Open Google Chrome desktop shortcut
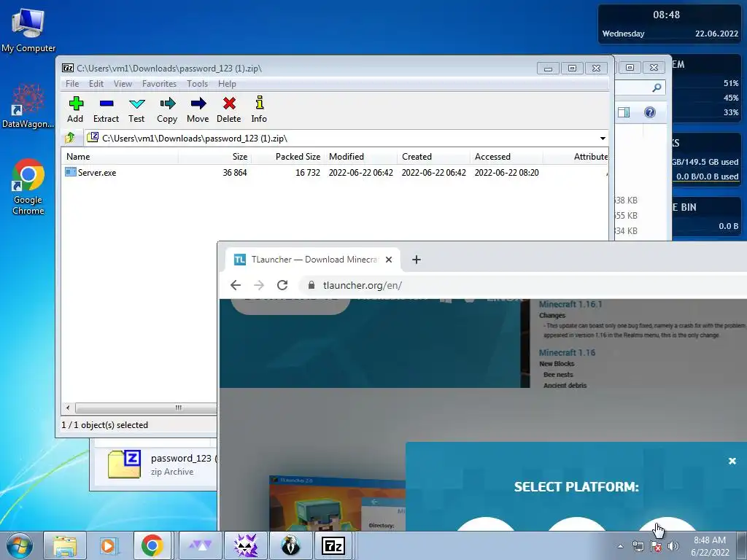747x560 pixels. (x=28, y=187)
